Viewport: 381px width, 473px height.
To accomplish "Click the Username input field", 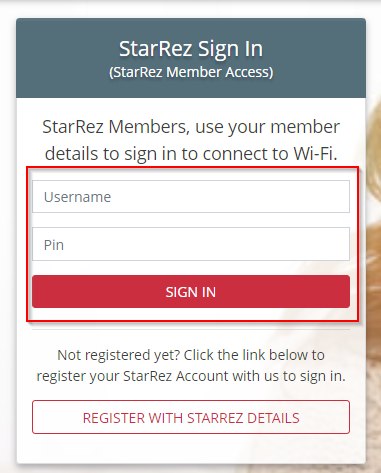I will coord(191,196).
